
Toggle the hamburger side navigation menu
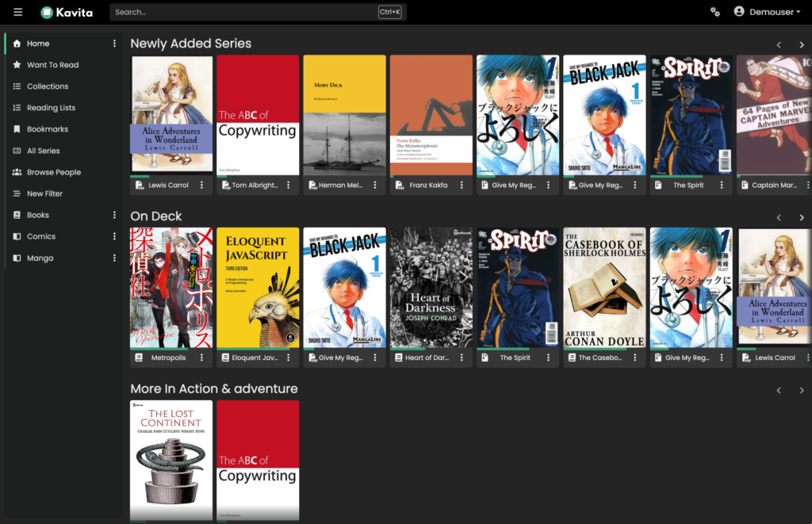coord(18,12)
